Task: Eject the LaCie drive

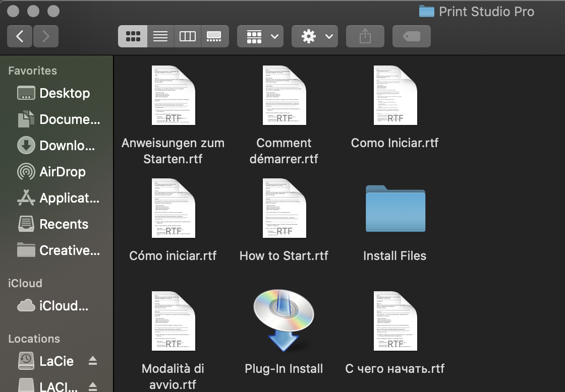Action: [92, 361]
